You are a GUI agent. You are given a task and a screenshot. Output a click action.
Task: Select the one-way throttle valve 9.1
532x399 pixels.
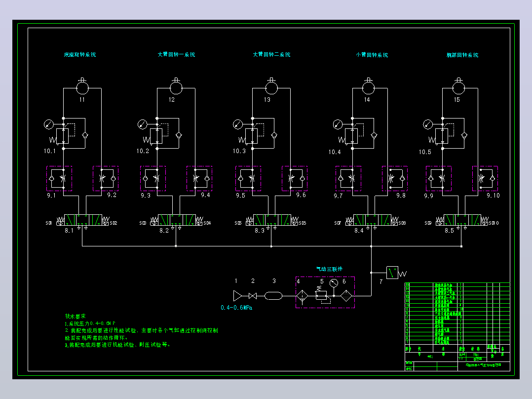pyautogui.click(x=59, y=179)
